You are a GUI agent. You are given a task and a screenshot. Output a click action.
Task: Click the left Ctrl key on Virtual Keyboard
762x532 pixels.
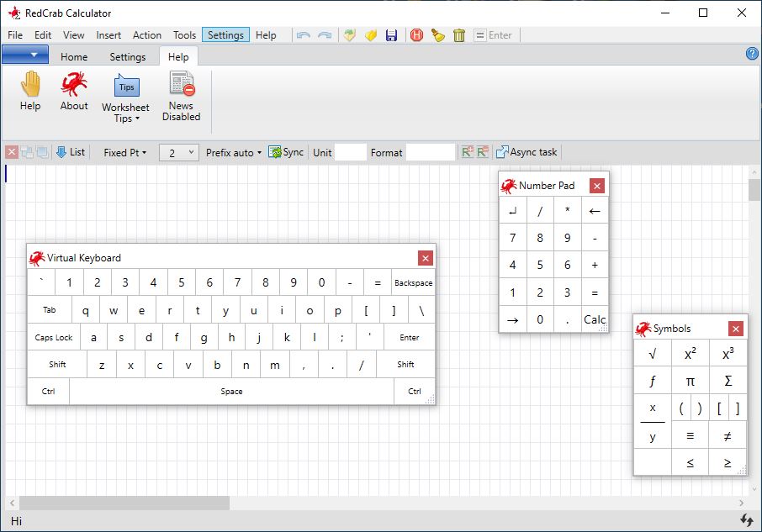[x=48, y=392]
